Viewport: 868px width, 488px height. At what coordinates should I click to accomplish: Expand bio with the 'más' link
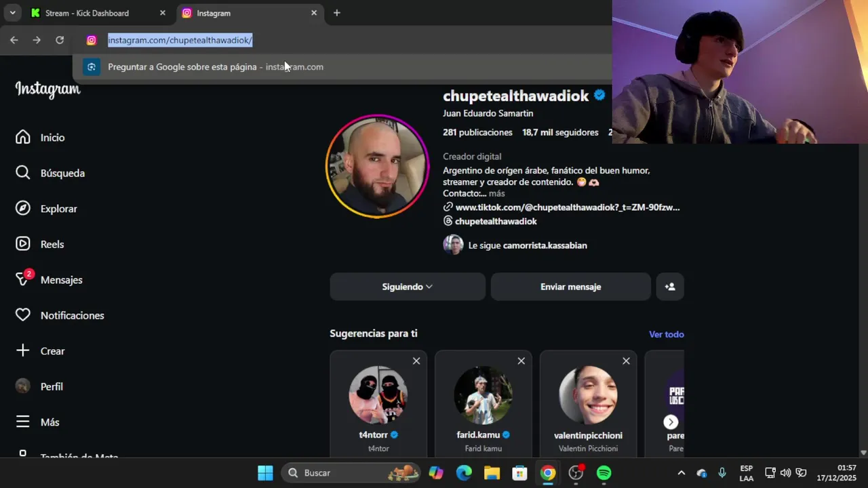tap(496, 193)
